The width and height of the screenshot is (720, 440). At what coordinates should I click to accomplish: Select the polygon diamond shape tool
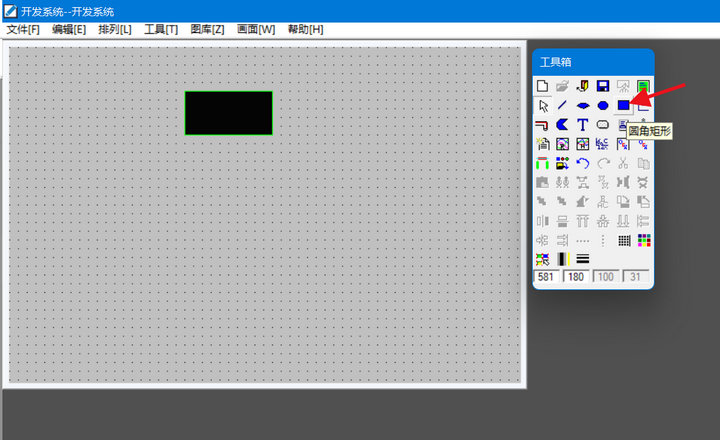[582, 105]
